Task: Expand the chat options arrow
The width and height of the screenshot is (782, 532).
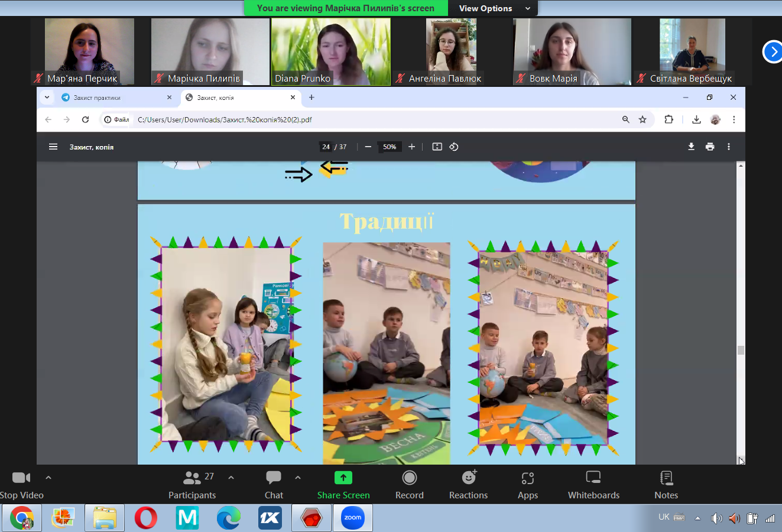Action: (x=298, y=477)
